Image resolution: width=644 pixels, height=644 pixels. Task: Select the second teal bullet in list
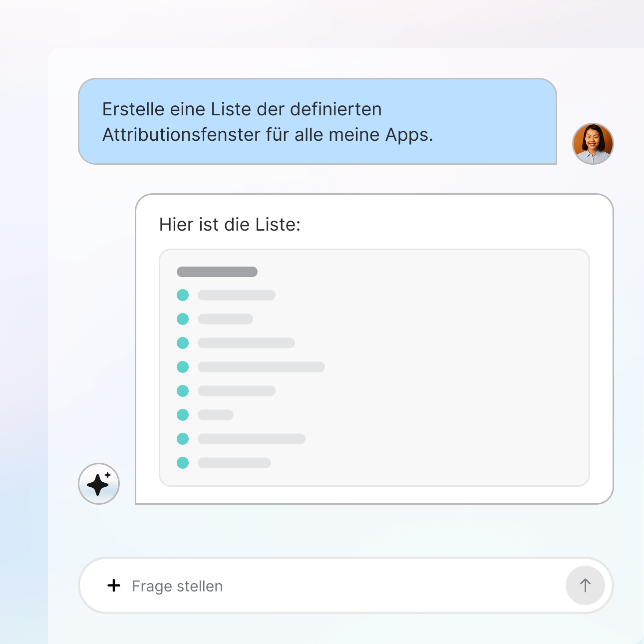pyautogui.click(x=183, y=319)
